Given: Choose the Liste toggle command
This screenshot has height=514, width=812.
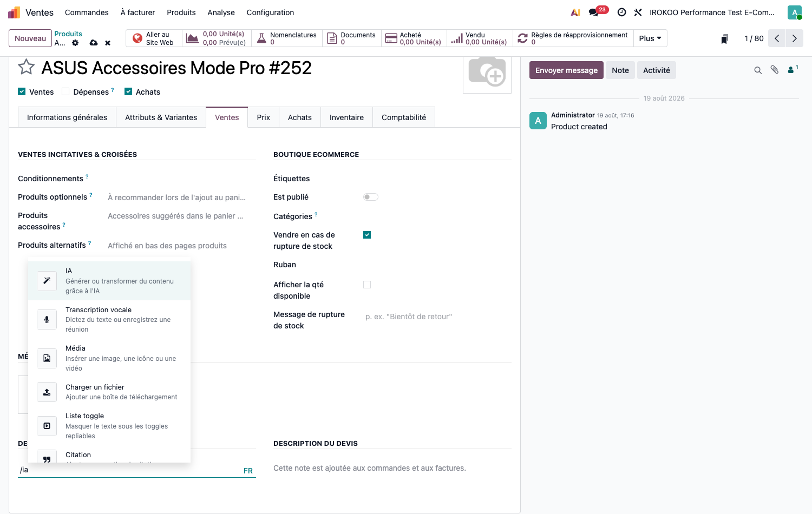Looking at the screenshot, I should click(x=109, y=426).
